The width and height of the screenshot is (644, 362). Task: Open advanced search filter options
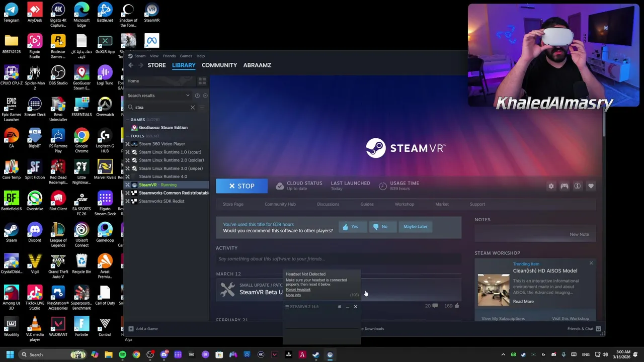(203, 107)
